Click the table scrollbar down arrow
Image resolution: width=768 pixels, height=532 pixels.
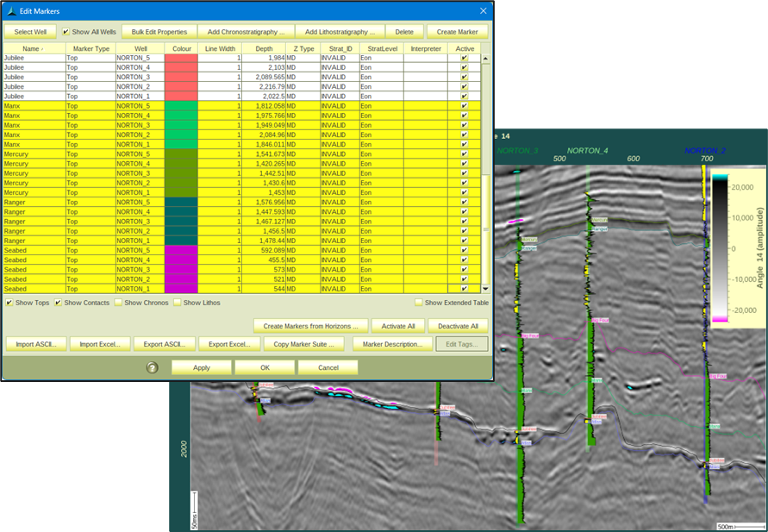(485, 288)
